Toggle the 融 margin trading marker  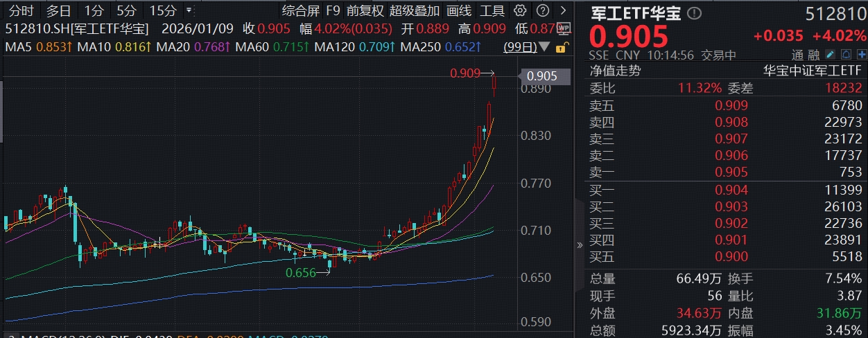[x=813, y=55]
